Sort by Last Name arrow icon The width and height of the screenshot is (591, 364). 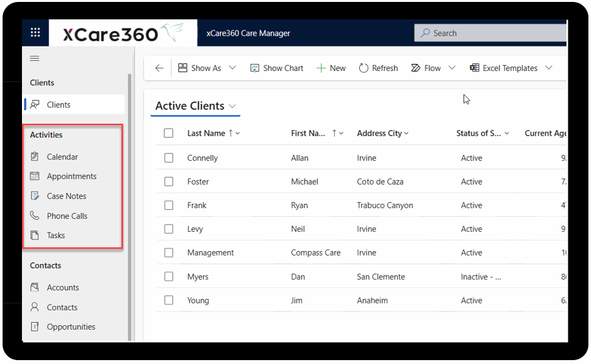pyautogui.click(x=231, y=133)
